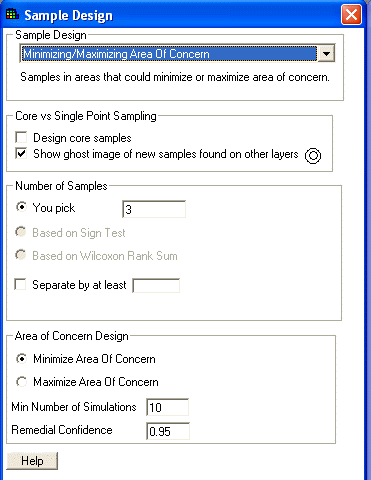Open Help for the sample design

[32, 461]
